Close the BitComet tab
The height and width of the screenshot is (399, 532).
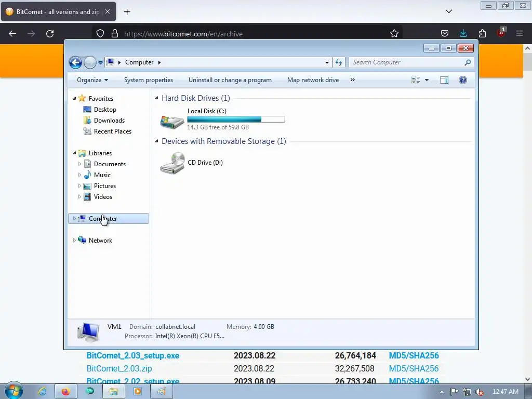click(x=108, y=11)
